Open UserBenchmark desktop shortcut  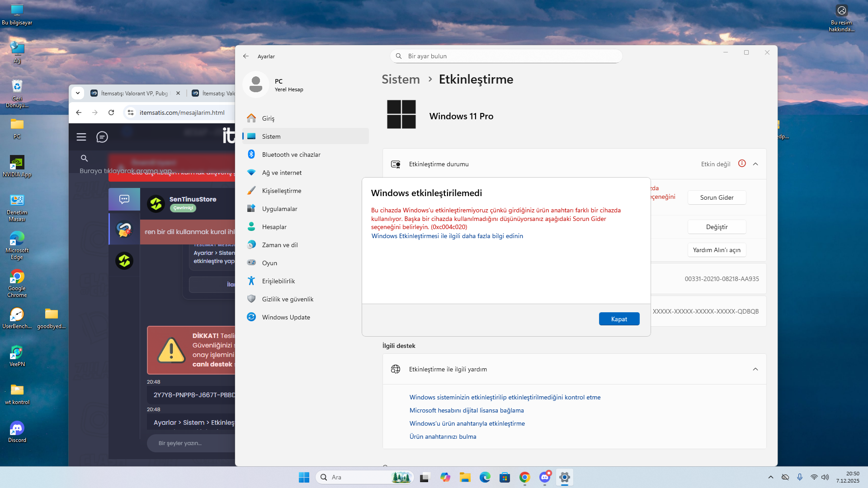coord(17,318)
